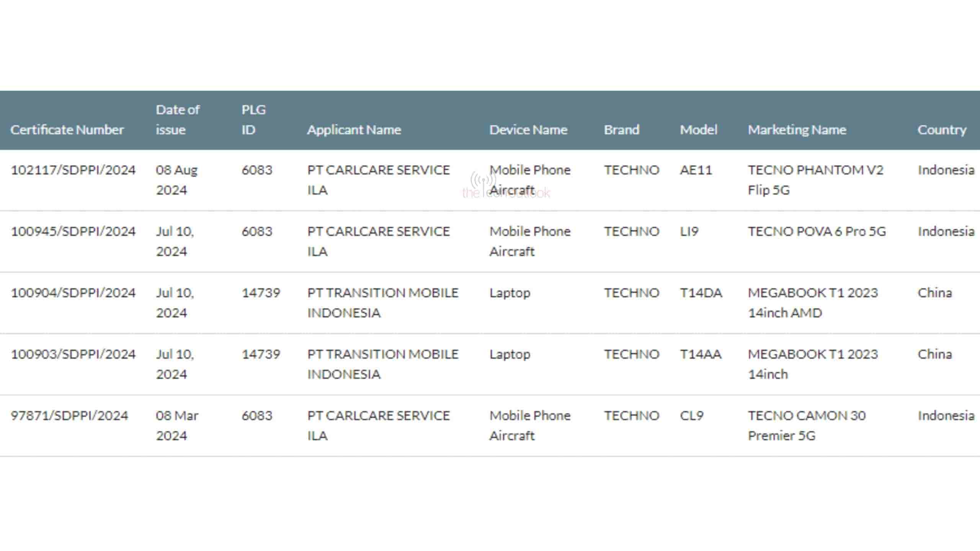
Task: Click the Device Name column header
Action: [x=528, y=130]
